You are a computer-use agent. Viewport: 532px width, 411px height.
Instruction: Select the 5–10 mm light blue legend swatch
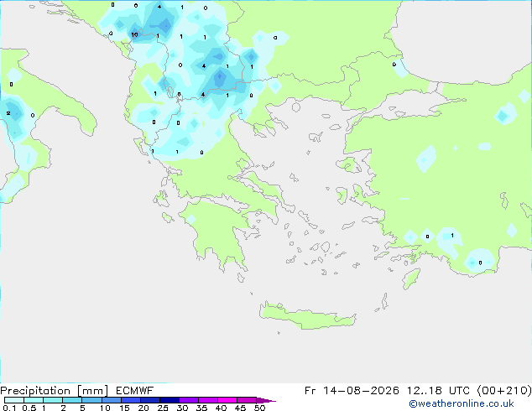coord(91,400)
